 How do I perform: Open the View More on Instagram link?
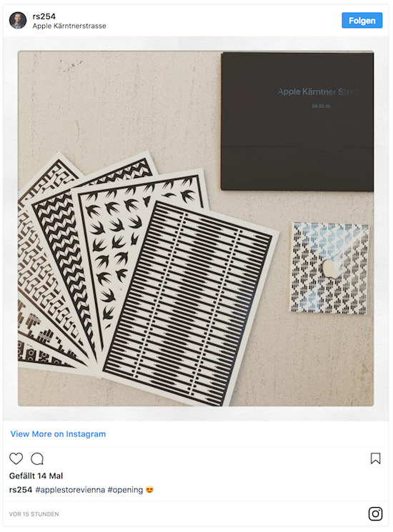(58, 434)
